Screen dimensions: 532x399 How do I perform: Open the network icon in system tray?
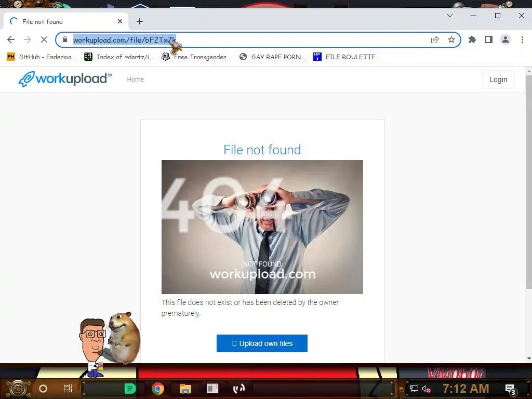coord(414,389)
